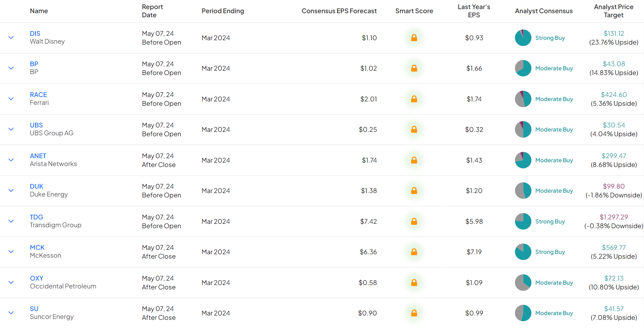Image resolution: width=644 pixels, height=328 pixels.
Task: Click the Smart Score lock icon for SU
Action: pyautogui.click(x=414, y=313)
